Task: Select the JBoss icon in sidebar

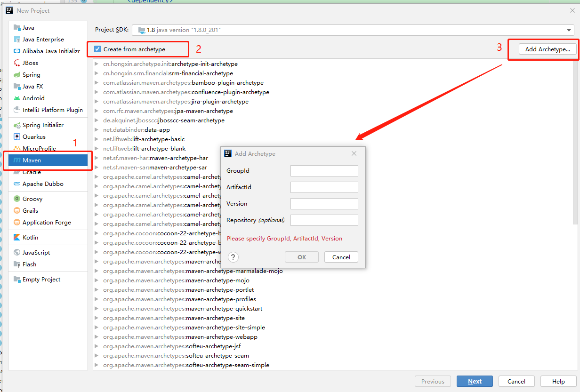Action: (x=17, y=63)
